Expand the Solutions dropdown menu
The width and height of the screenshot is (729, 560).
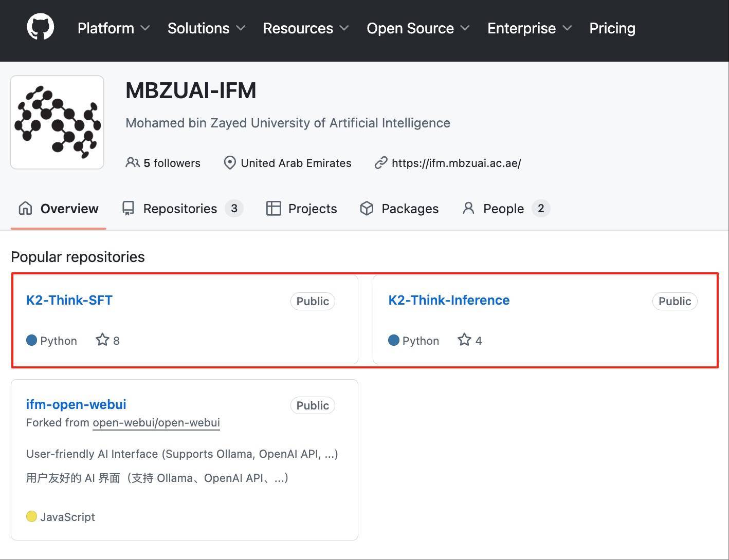coord(206,28)
